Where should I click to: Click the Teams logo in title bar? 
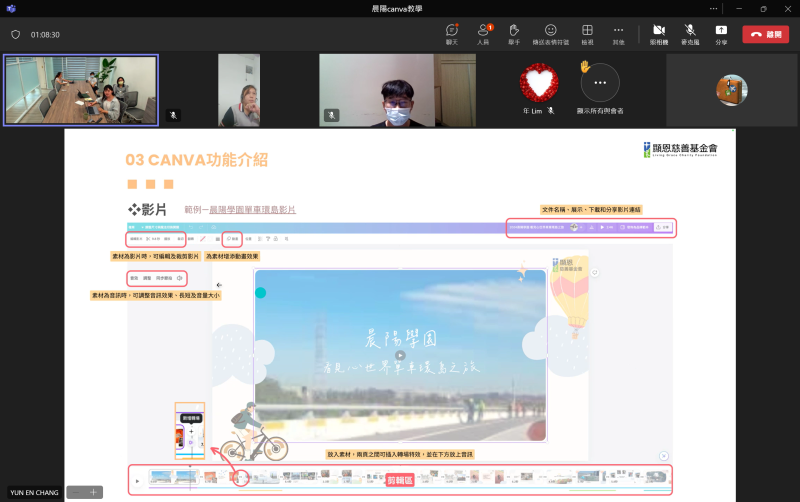pos(11,9)
